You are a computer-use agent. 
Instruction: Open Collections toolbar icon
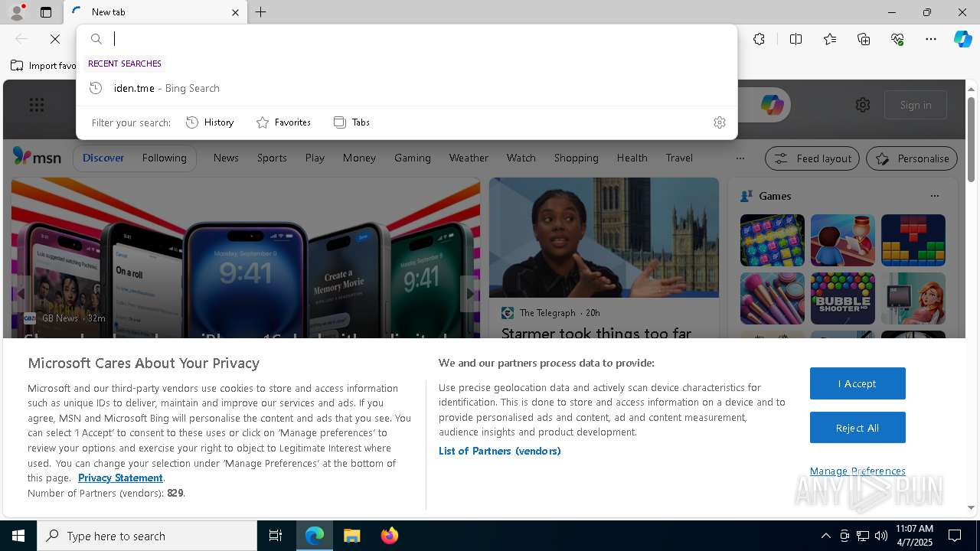point(864,39)
